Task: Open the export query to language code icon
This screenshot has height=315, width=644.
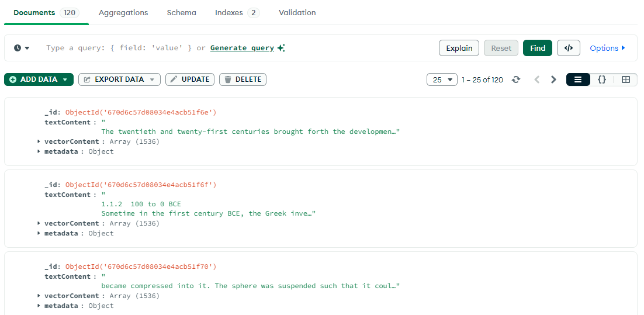Action: coord(569,48)
